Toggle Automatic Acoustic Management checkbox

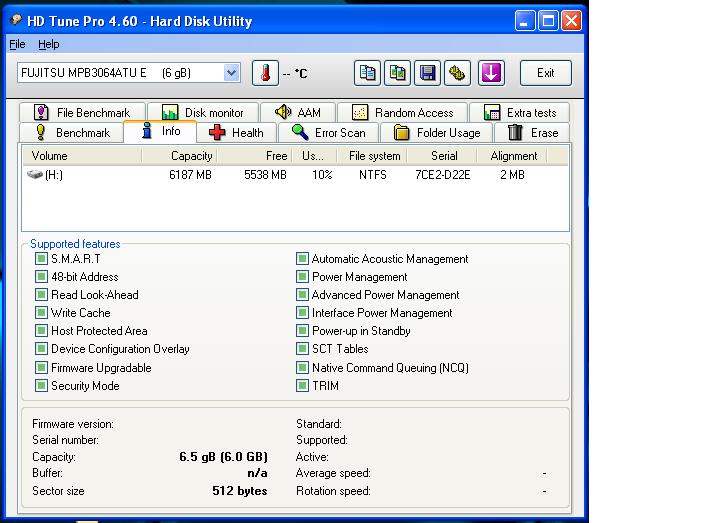click(x=302, y=258)
